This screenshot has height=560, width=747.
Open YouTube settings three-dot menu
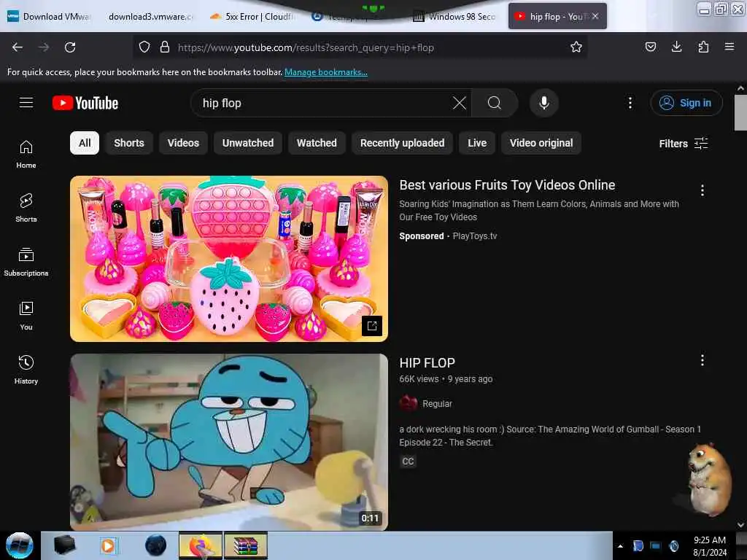click(x=630, y=103)
